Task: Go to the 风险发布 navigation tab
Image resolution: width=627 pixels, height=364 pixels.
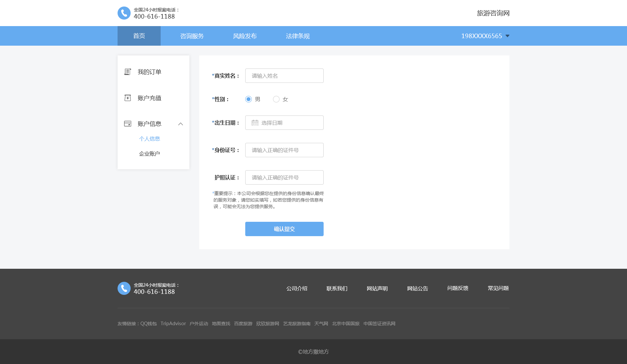Action: pos(245,36)
